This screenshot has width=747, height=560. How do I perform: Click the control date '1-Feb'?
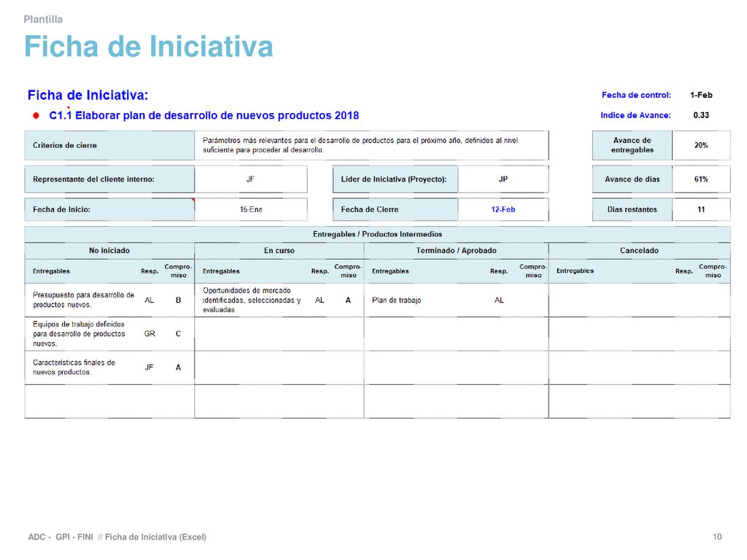point(701,96)
